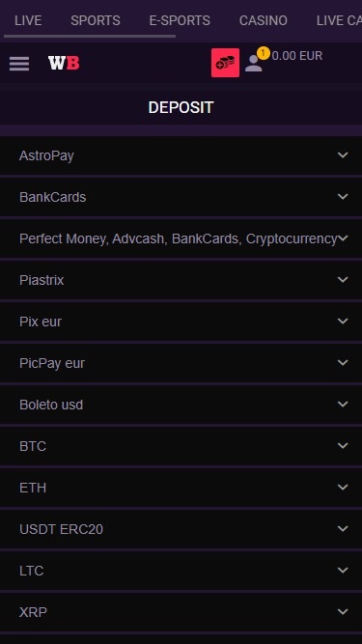Open USDT ERC20 deposit section
The height and width of the screenshot is (644, 362).
pyautogui.click(x=181, y=529)
